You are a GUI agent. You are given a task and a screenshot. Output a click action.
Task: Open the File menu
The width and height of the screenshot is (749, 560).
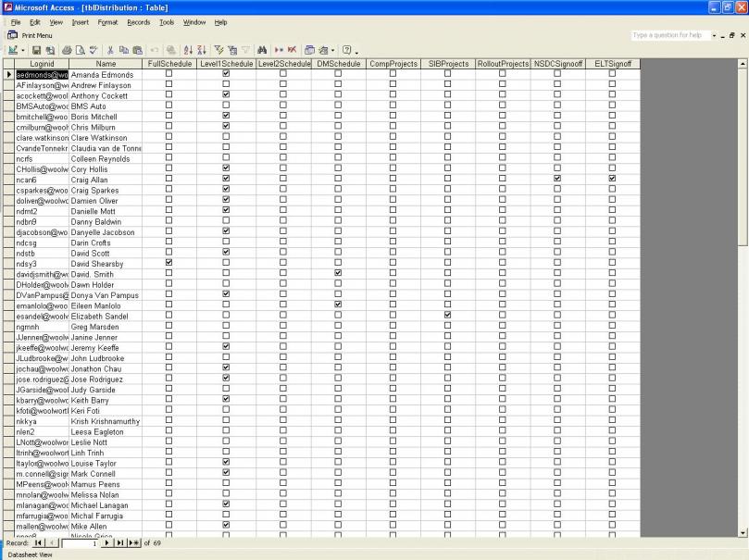16,22
